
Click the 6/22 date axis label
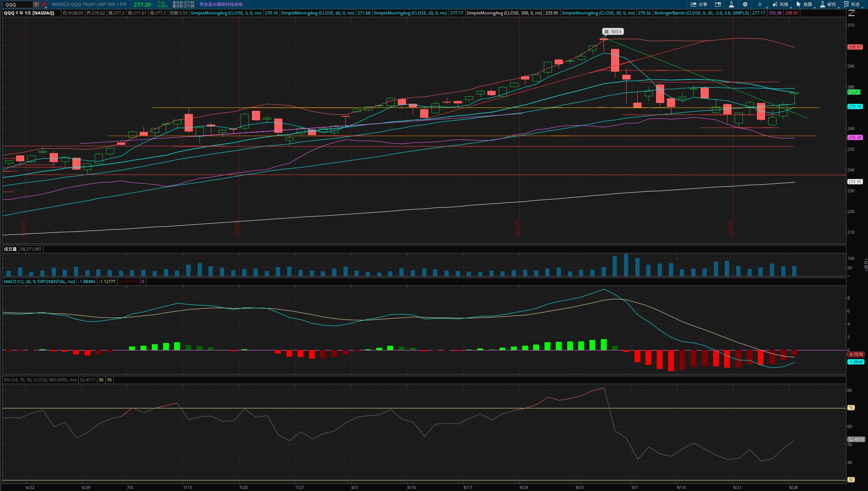[30, 487]
